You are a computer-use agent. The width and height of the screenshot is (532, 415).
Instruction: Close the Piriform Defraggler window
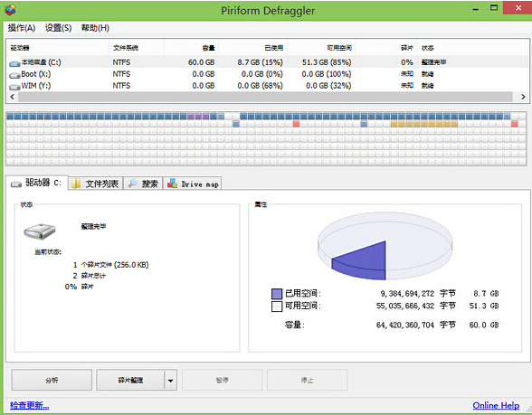[x=518, y=8]
